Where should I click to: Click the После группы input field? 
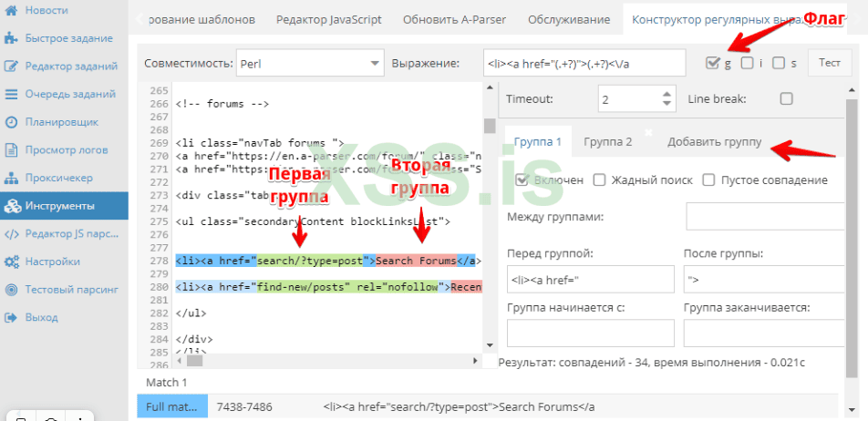764,280
